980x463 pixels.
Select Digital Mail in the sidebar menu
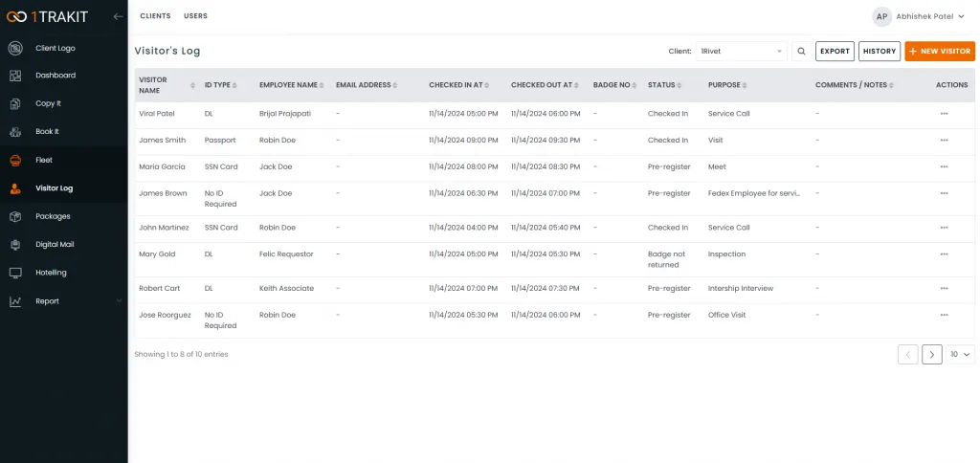pyautogui.click(x=55, y=244)
